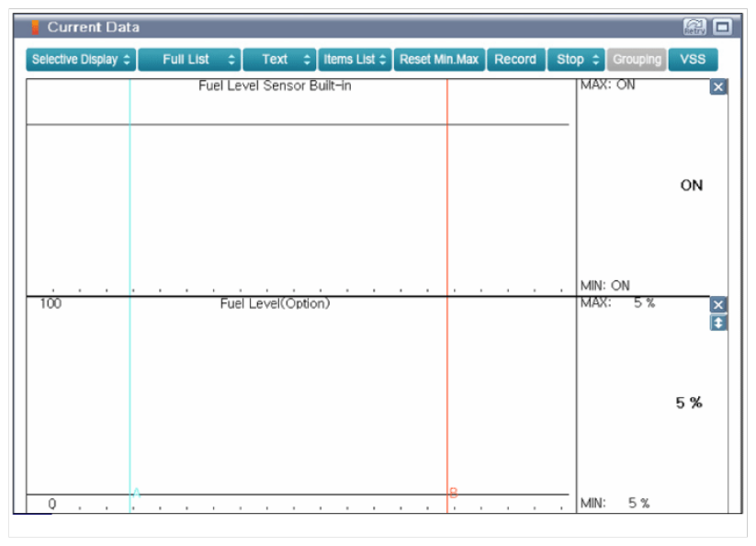This screenshot has height=546, width=756.
Task: Expand the Full List dropdown
Action: (190, 60)
